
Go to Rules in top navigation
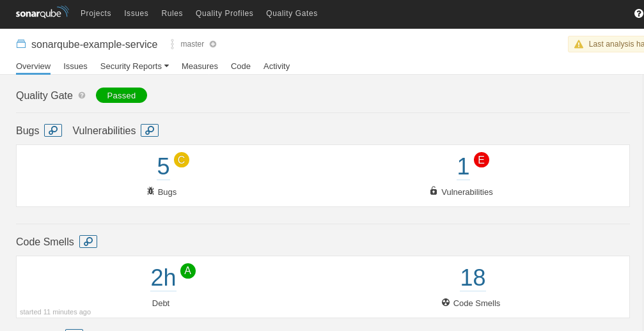(172, 13)
